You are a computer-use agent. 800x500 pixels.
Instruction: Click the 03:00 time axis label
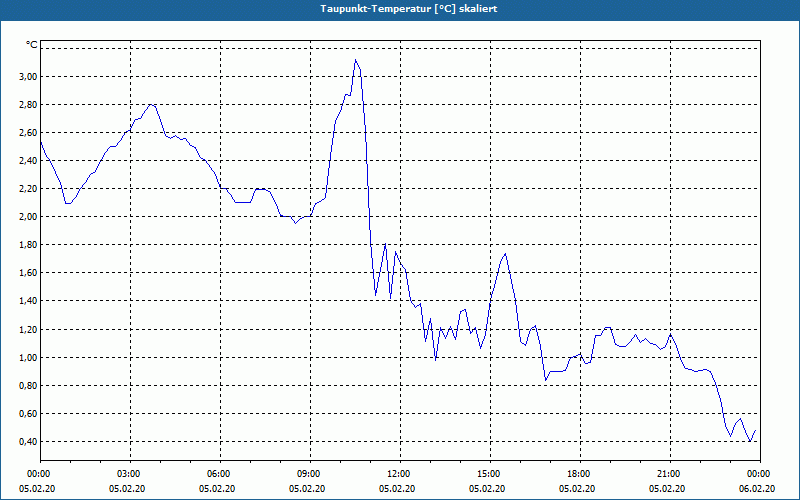131,474
